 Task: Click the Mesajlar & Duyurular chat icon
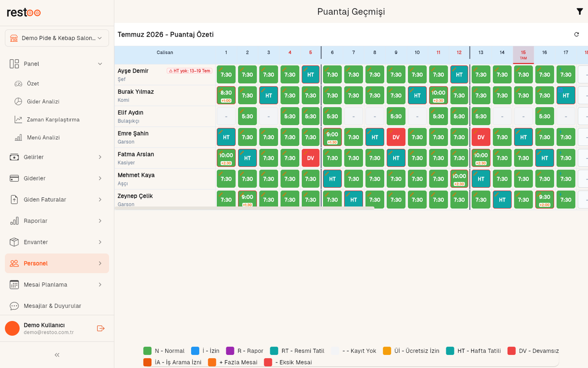[14, 306]
